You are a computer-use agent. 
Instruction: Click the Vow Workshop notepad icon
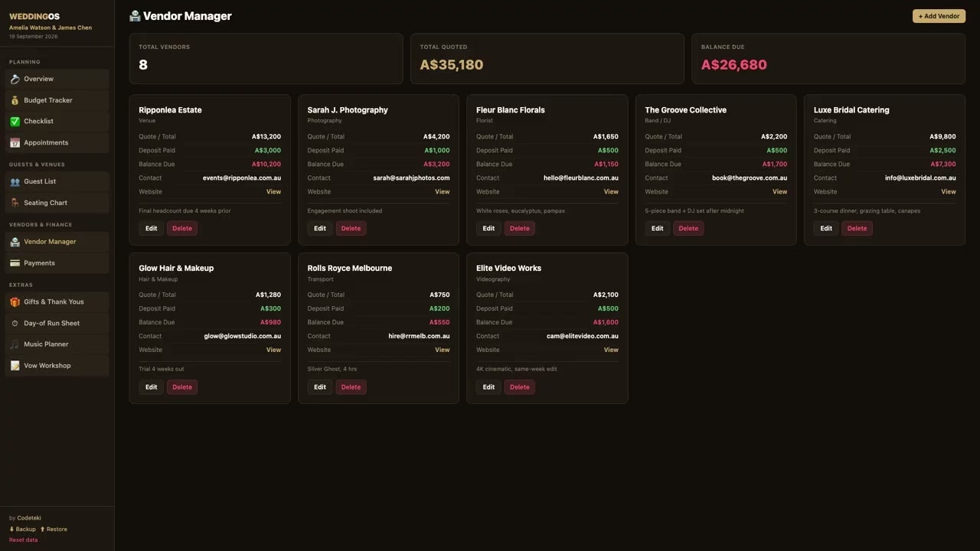point(15,366)
